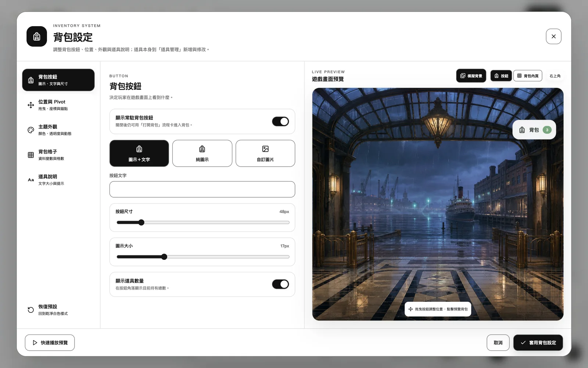Toggle the 模擬背景 preview option

coord(471,76)
